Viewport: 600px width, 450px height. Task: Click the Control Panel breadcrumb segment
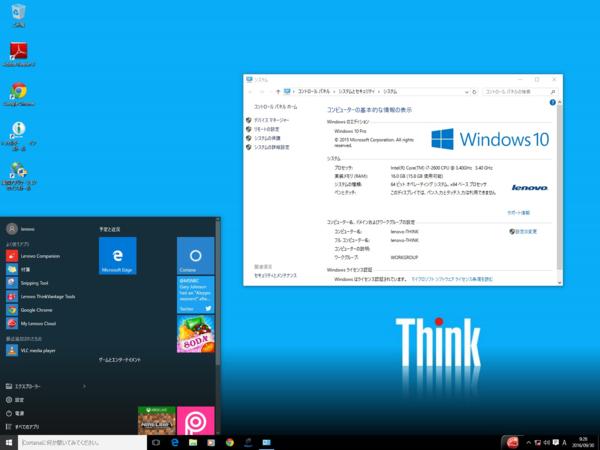314,91
